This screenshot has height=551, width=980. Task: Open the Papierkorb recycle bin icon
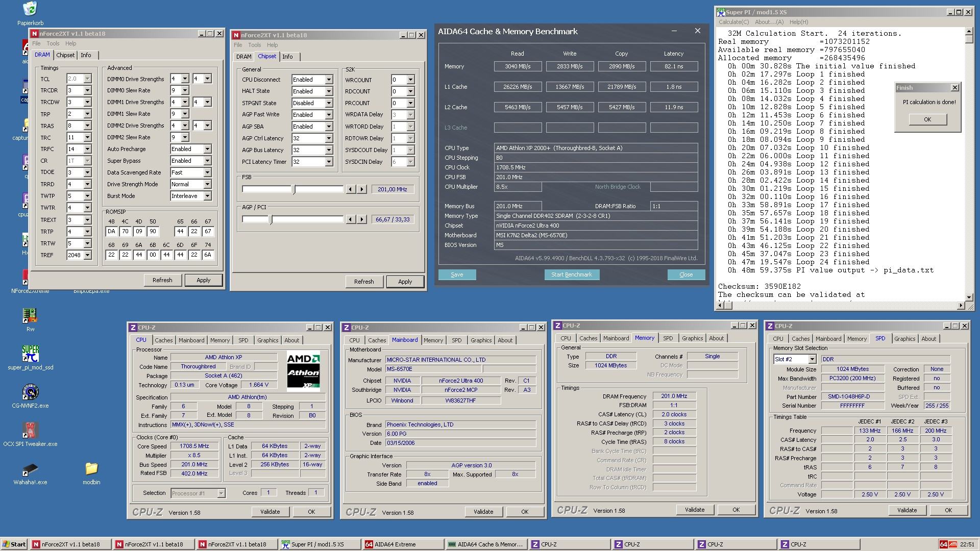click(x=30, y=13)
